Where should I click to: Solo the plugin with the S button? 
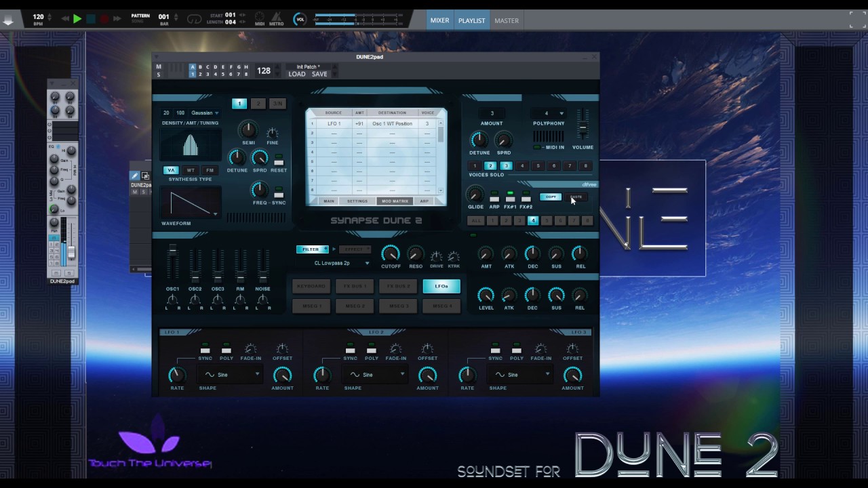(159, 75)
